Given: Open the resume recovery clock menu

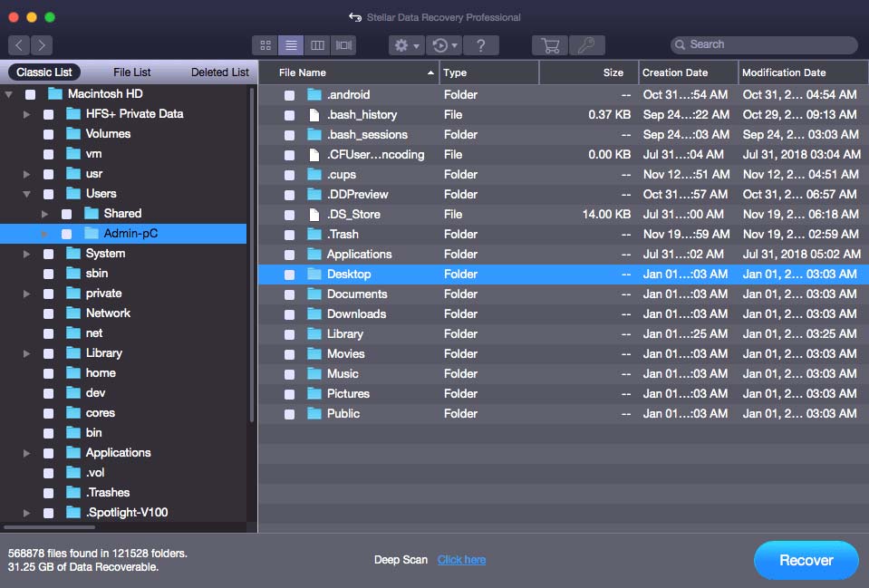Looking at the screenshot, I should tap(445, 45).
